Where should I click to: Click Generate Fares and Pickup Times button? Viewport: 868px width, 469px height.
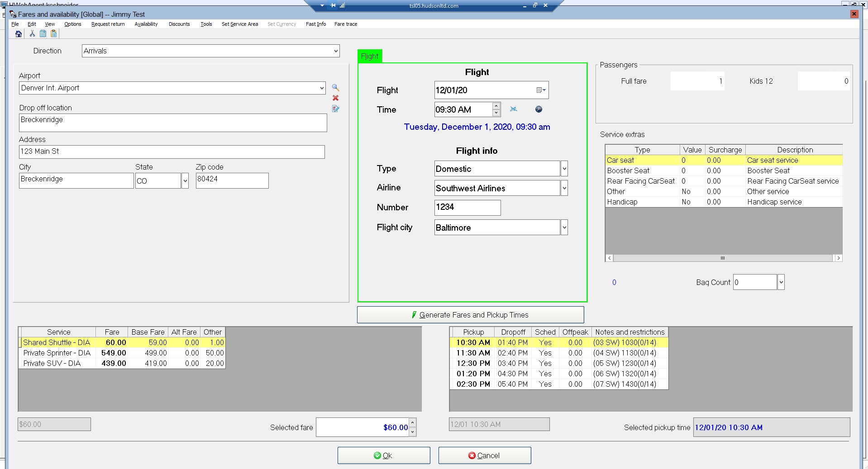tap(470, 315)
